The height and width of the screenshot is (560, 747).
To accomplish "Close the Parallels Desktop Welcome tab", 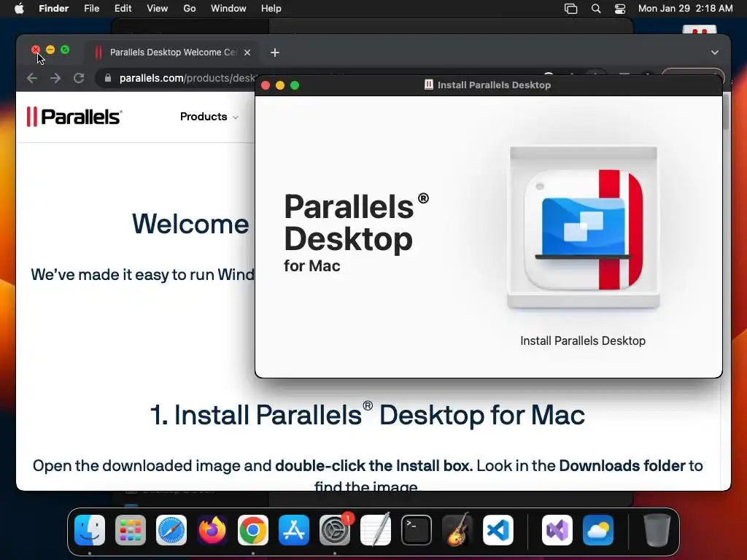I will pos(247,52).
